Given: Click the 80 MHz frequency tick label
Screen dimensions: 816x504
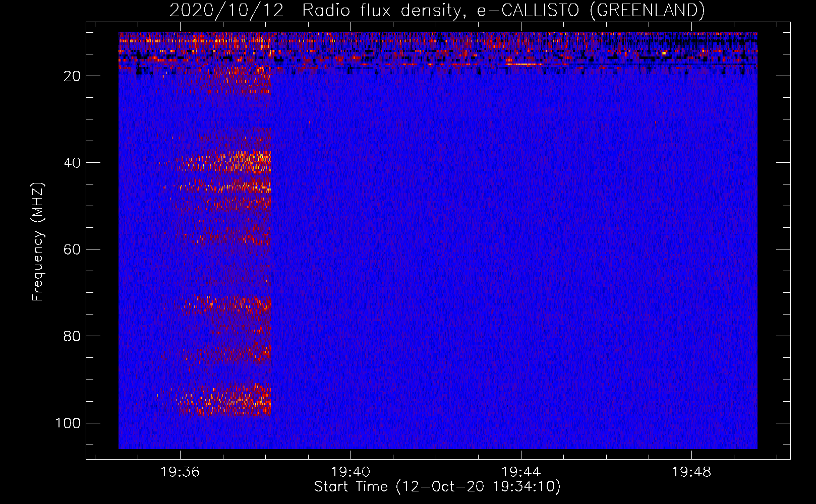Looking at the screenshot, I should [x=72, y=336].
